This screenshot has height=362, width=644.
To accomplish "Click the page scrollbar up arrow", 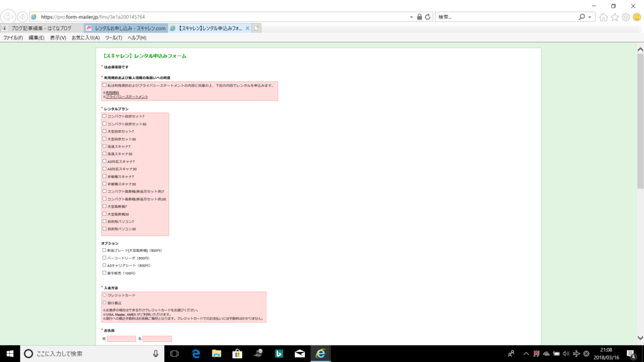I will tap(640, 49).
